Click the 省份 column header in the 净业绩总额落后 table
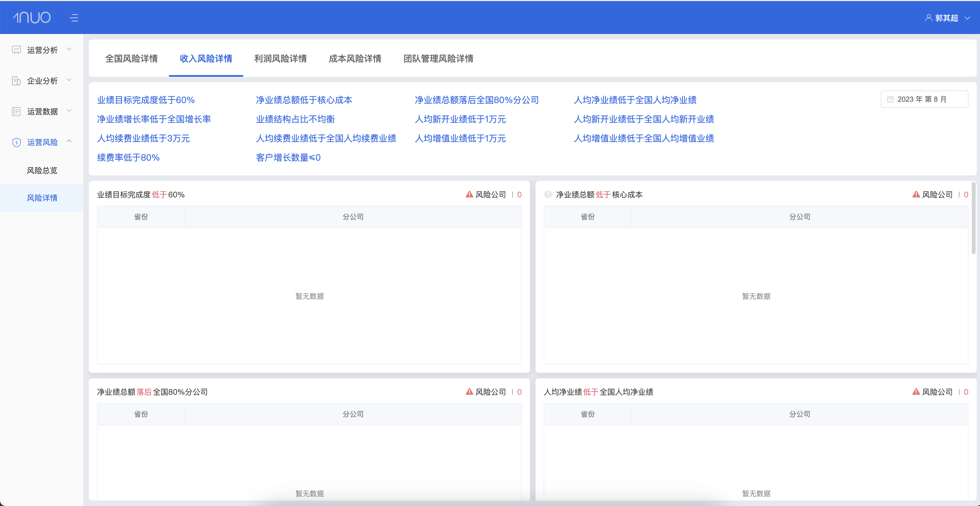 [141, 414]
